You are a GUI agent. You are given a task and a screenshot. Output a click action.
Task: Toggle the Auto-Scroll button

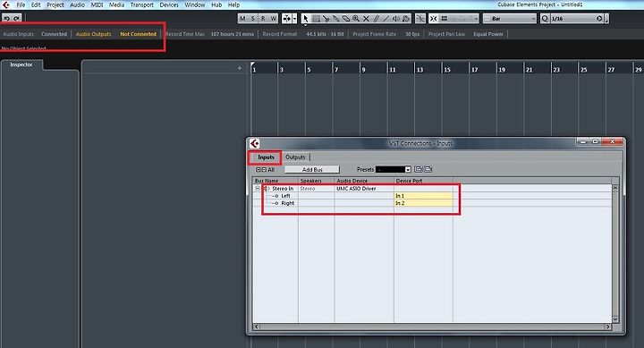(287, 19)
